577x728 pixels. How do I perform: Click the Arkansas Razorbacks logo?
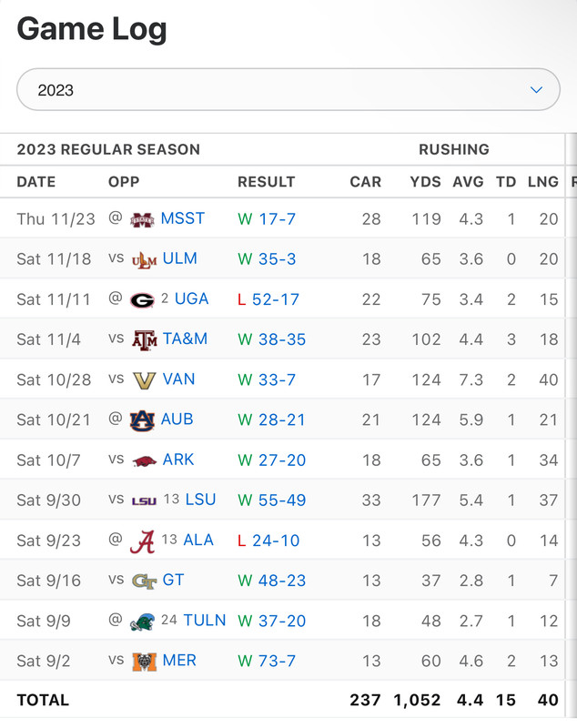pyautogui.click(x=144, y=460)
